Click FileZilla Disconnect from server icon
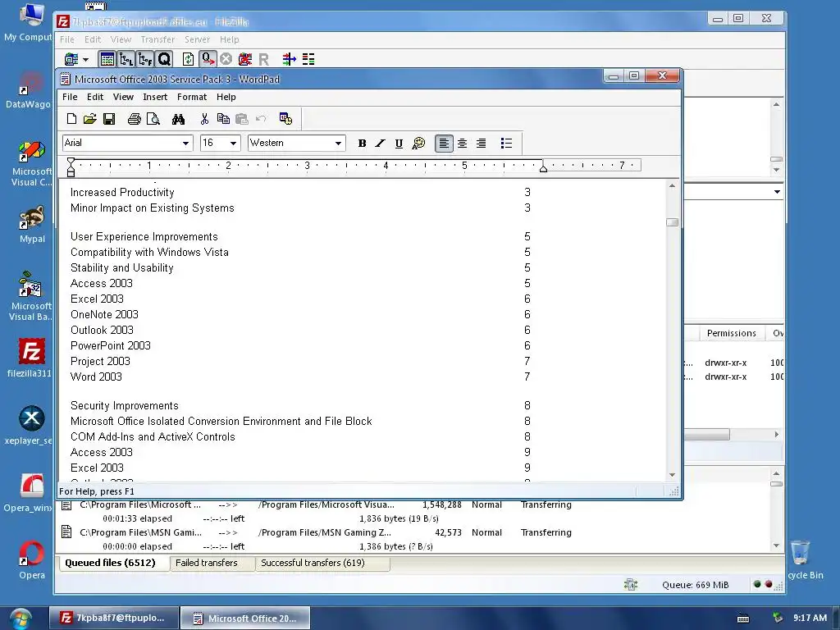 tap(244, 59)
